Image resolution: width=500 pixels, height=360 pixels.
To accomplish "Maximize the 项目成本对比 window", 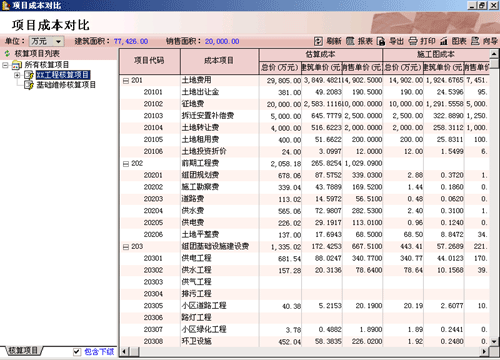I will 482,5.
